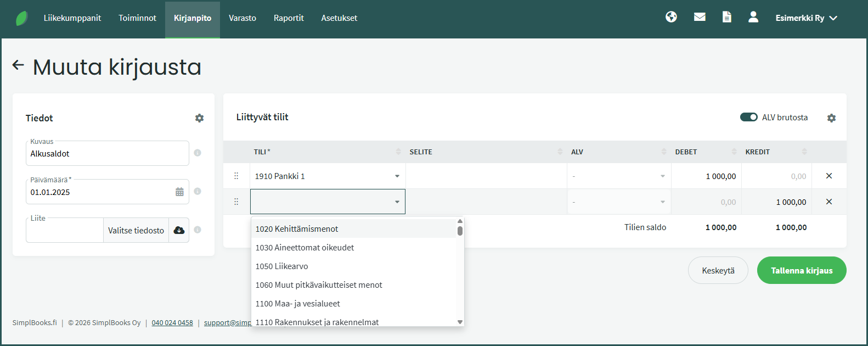
Task: Remove the 1910 Pankki 1 row
Action: [828, 176]
